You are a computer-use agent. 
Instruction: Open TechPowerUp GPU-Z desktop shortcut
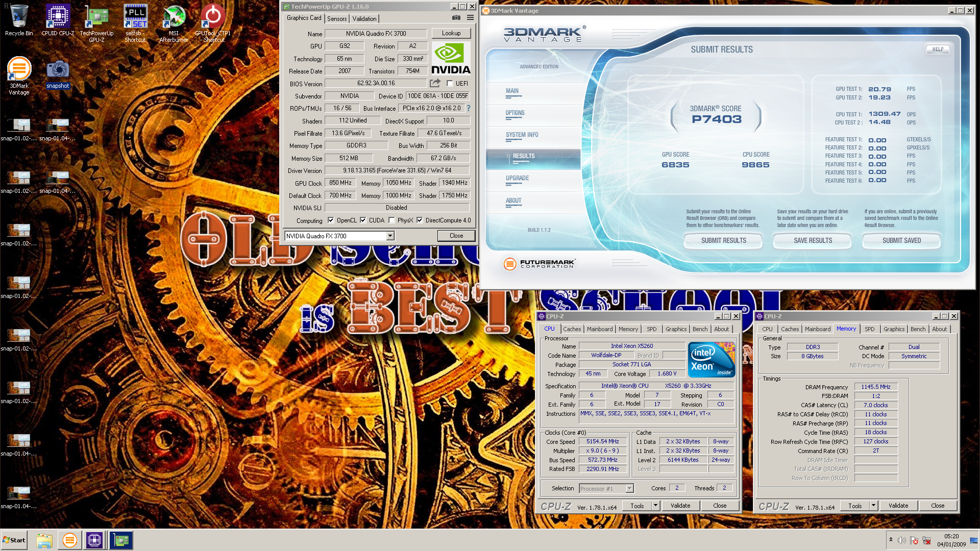(x=96, y=24)
